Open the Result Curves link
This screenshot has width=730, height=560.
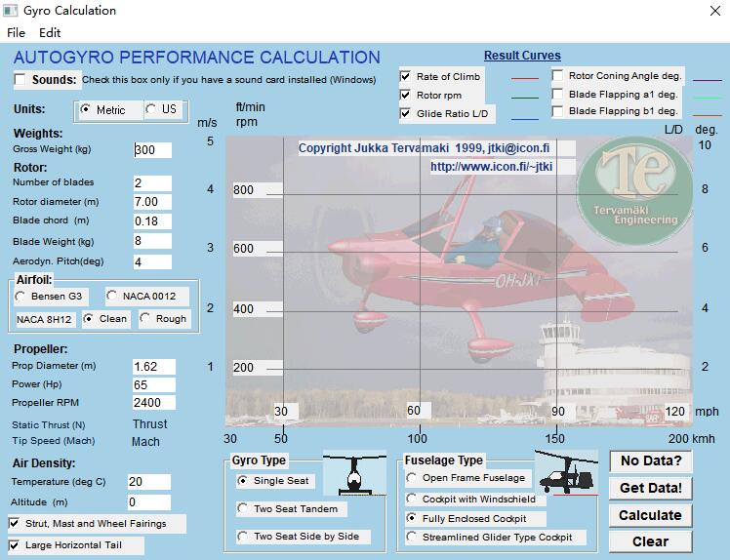coord(522,56)
